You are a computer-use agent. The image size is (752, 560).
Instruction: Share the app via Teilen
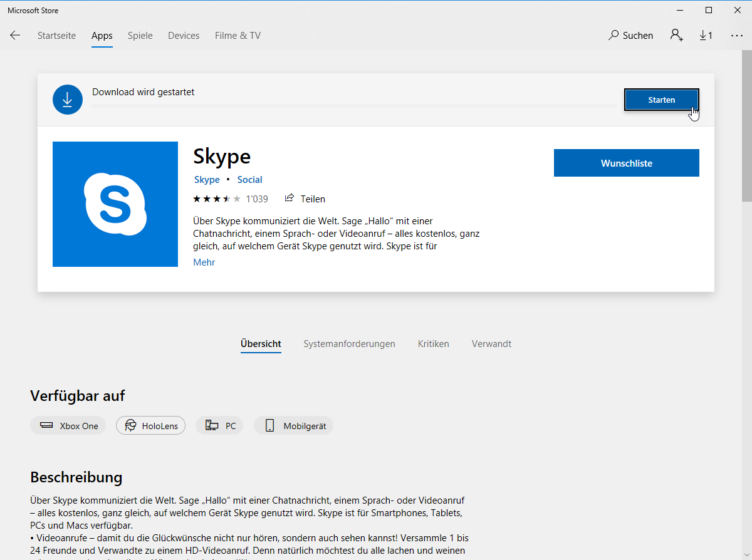[x=305, y=199]
